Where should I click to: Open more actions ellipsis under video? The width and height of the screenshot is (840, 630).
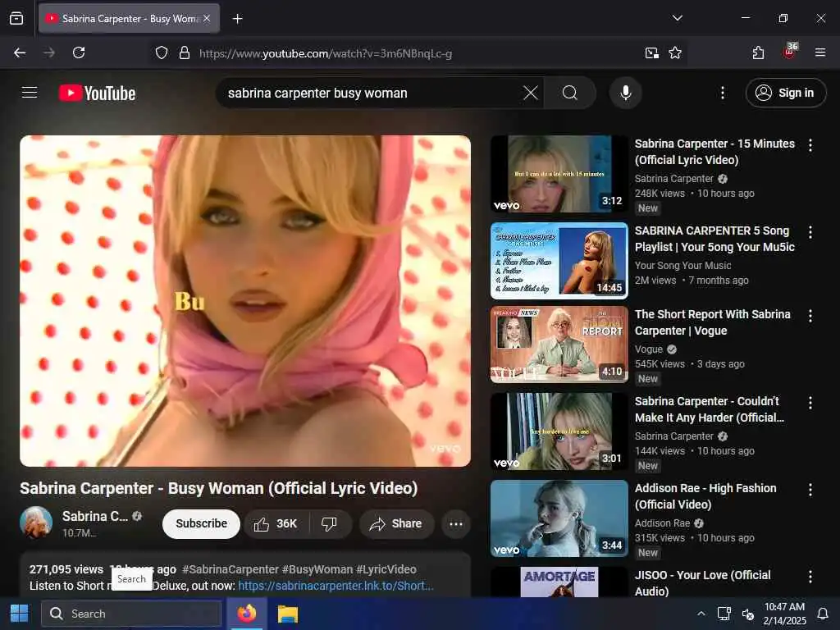[x=456, y=524]
